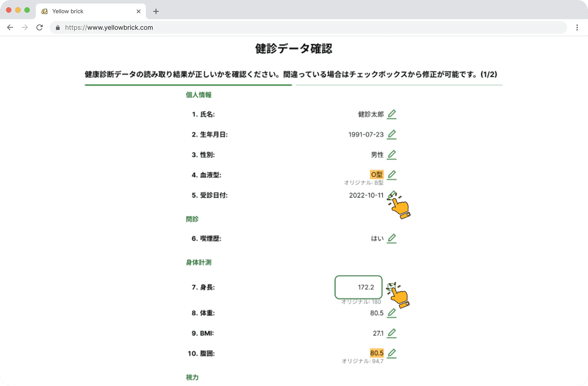The height and width of the screenshot is (386, 588).
Task: Click the forward navigation arrow
Action: pyautogui.click(x=25, y=27)
